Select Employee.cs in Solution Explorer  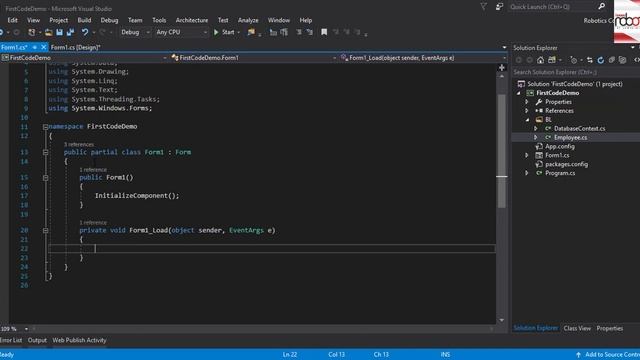(x=570, y=138)
